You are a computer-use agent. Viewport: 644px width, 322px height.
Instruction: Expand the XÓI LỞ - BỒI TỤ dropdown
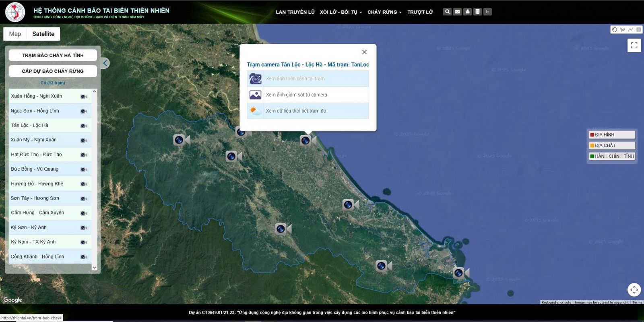[341, 12]
